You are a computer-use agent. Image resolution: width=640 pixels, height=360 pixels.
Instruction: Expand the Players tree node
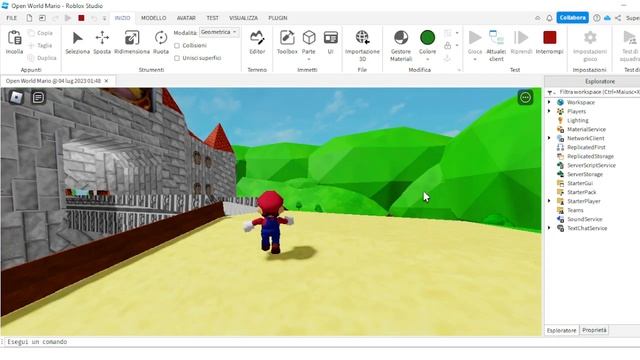(x=549, y=111)
